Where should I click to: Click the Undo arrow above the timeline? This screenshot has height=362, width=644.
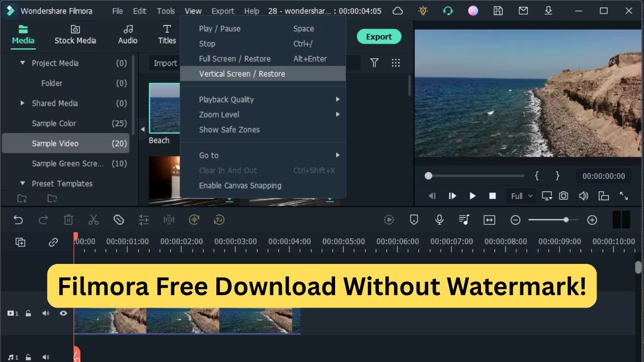[x=19, y=220]
